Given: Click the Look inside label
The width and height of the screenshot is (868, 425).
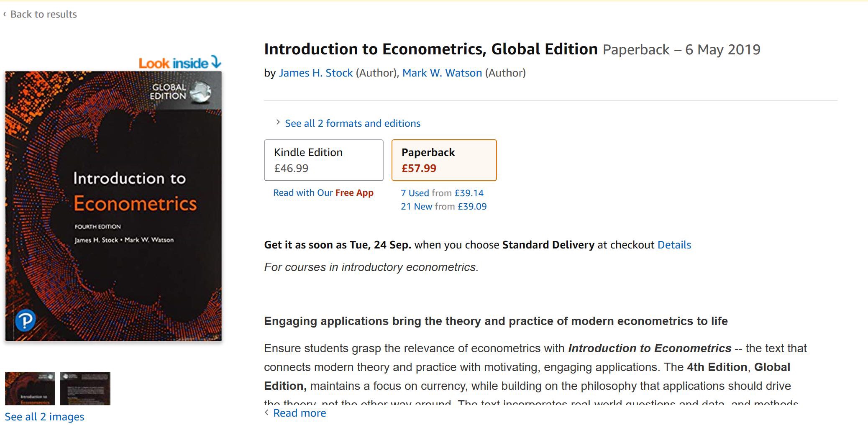Looking at the screenshot, I should tap(173, 64).
